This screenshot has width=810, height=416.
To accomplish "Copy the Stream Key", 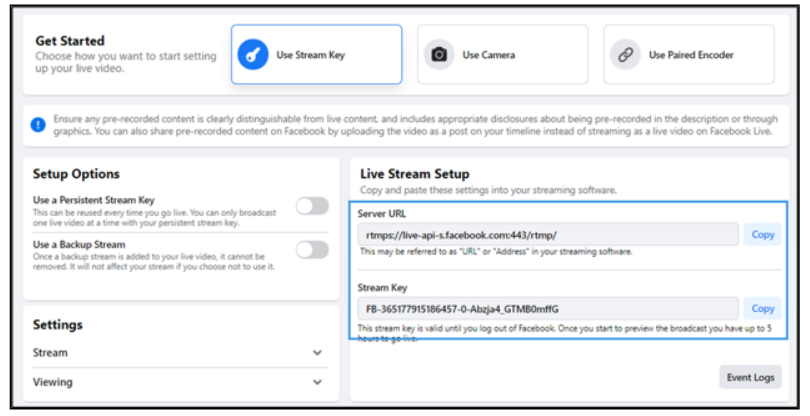I will [762, 309].
